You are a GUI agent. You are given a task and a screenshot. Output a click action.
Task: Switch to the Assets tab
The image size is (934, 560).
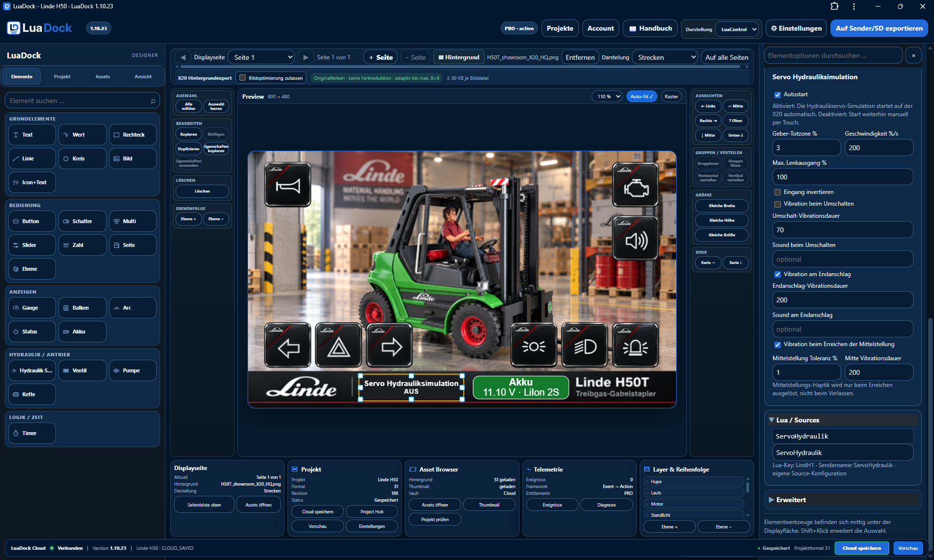click(103, 77)
